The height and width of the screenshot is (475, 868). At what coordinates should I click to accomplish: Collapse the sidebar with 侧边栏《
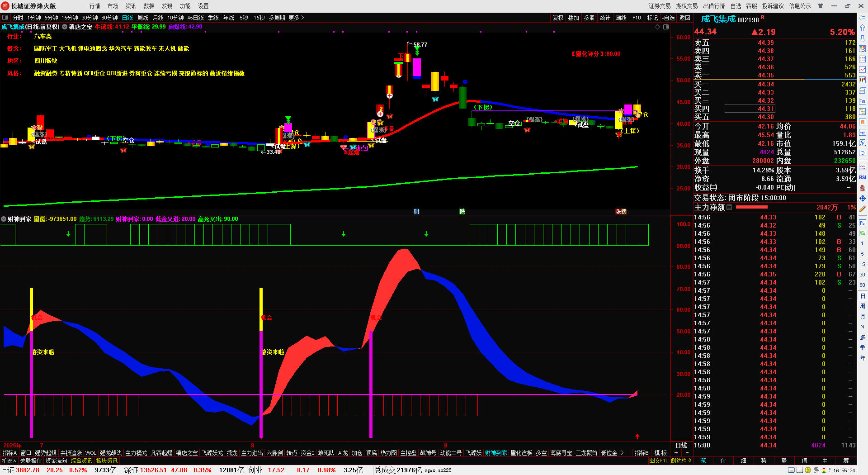pos(681,461)
